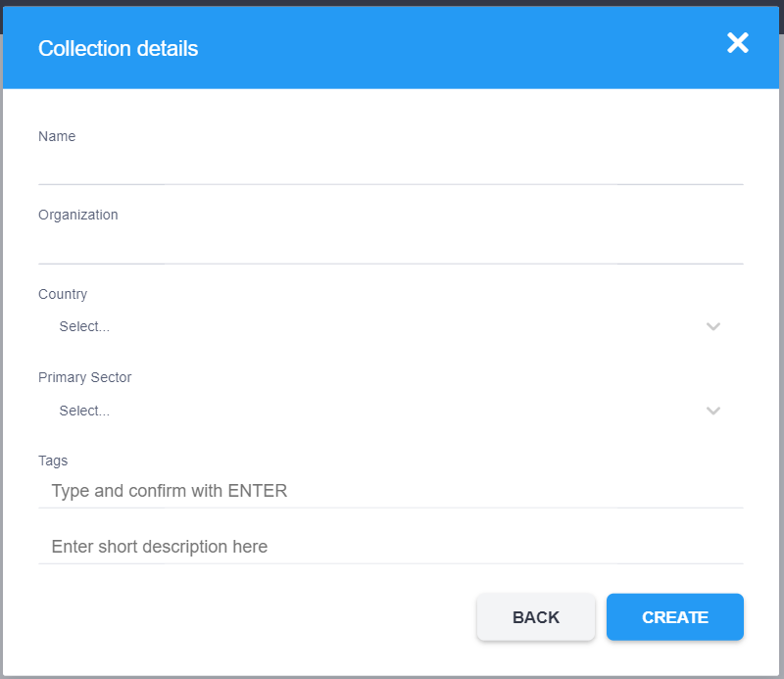Click the Country dropdown chevron arrow
784x679 pixels.
coord(713,327)
